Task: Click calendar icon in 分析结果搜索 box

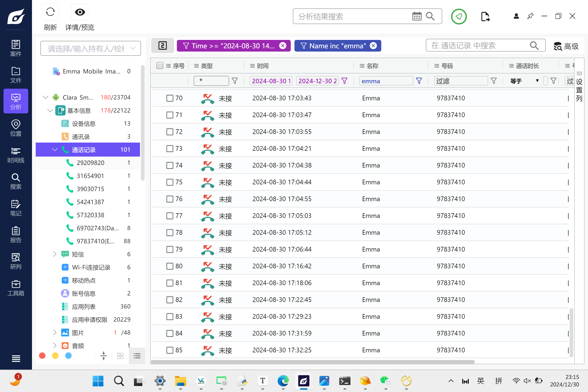Action: click(416, 16)
